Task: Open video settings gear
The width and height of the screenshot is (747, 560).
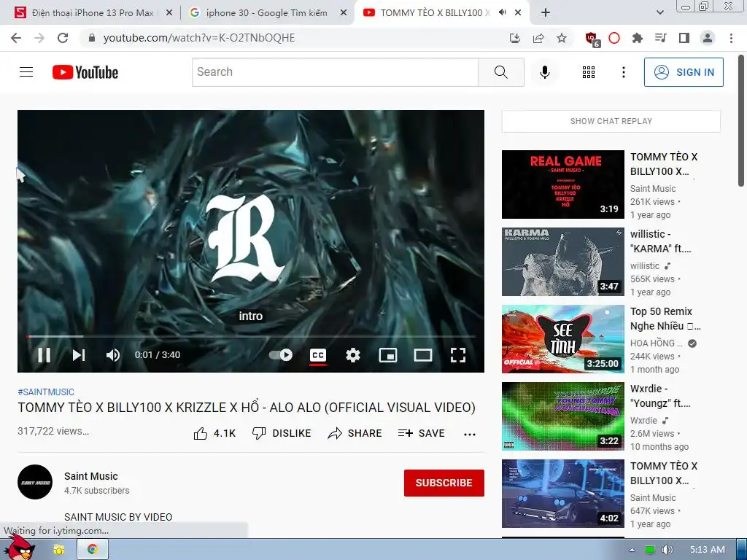Action: click(x=353, y=355)
